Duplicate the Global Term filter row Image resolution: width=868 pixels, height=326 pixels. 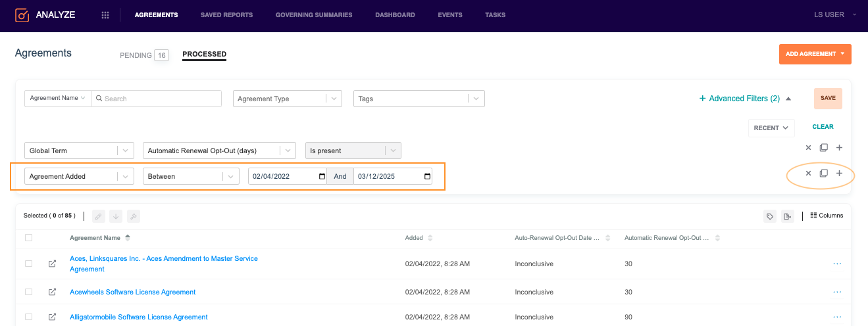[823, 148]
